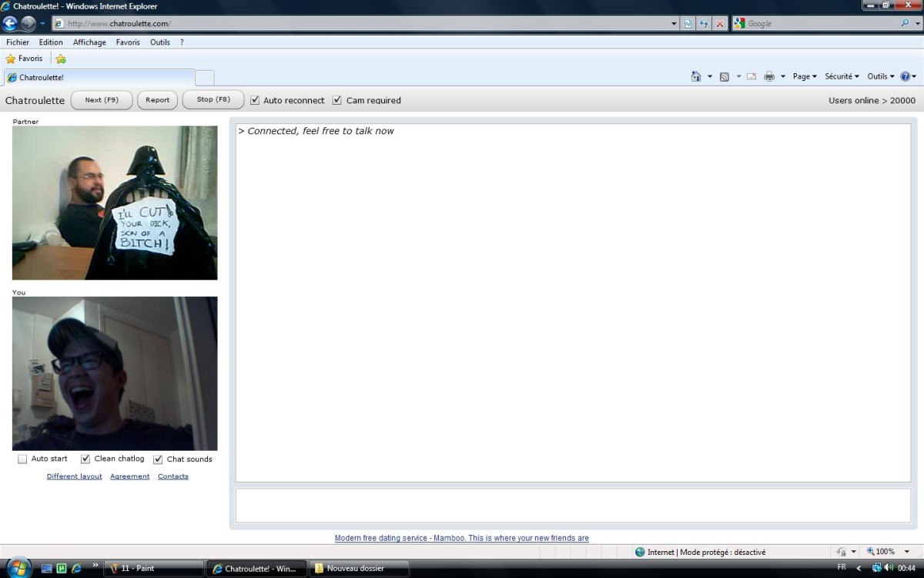Click the FR language indicator
924x578 pixels.
pyautogui.click(x=842, y=567)
